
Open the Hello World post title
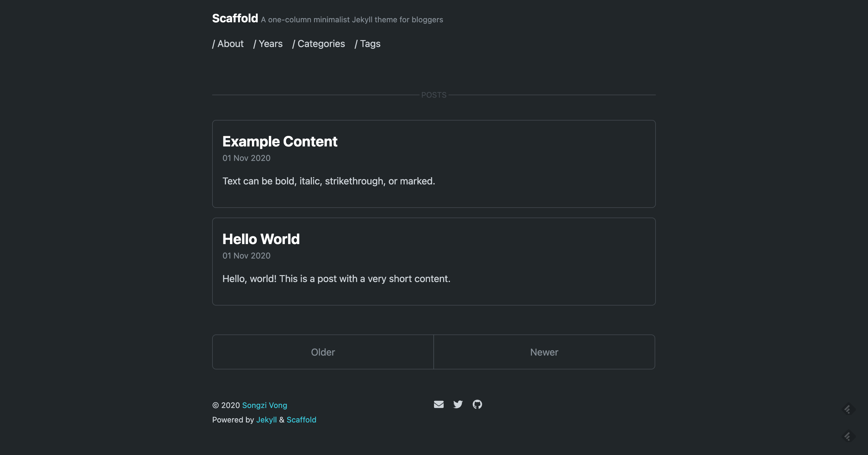click(261, 239)
